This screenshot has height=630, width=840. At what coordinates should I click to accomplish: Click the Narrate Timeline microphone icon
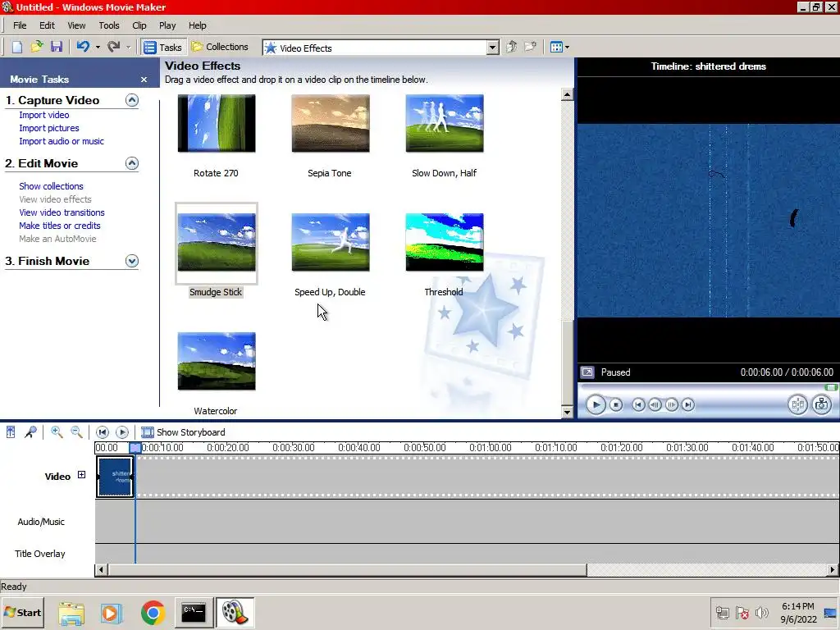pos(30,431)
